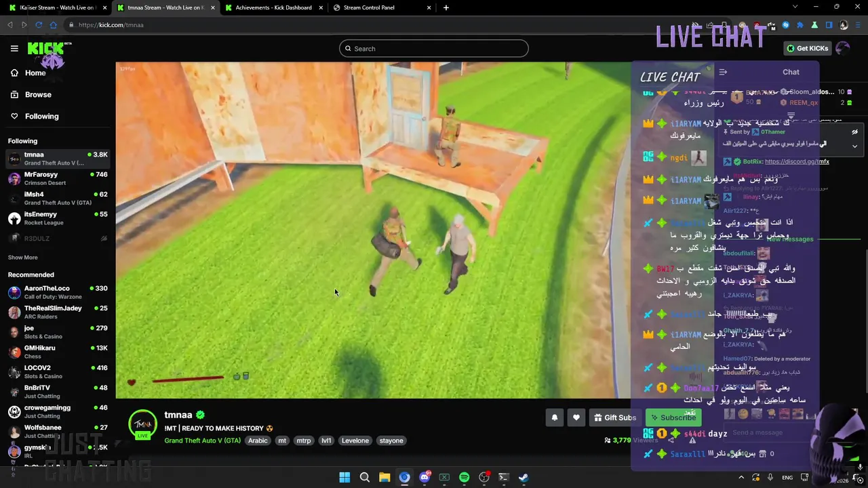Open a new browser tab
This screenshot has width=868, height=488.
(x=446, y=7)
